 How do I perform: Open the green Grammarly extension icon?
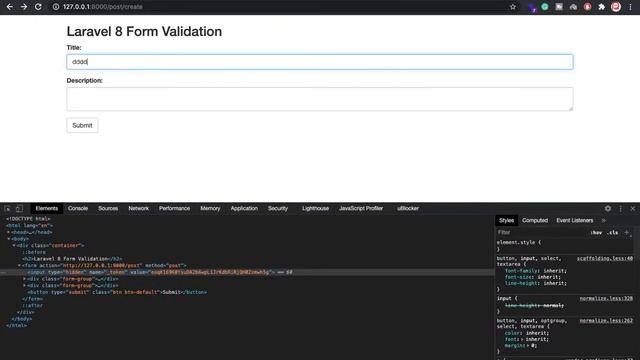tap(544, 7)
